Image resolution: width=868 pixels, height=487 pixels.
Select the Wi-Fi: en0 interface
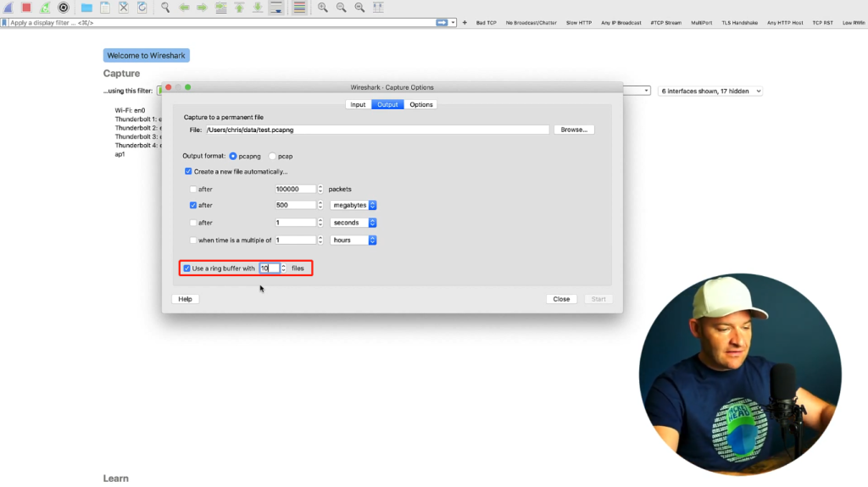point(130,111)
